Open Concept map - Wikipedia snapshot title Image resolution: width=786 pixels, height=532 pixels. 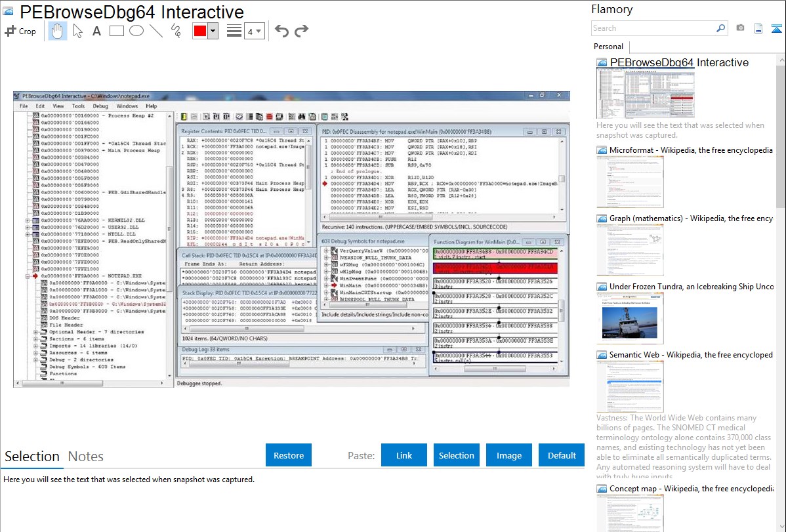tap(691, 489)
